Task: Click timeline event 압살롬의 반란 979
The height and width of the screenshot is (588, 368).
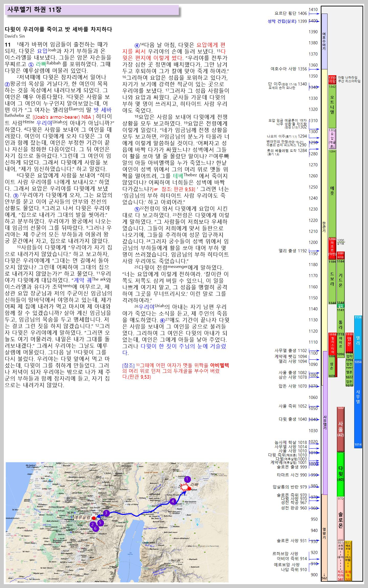Action: tap(290, 486)
